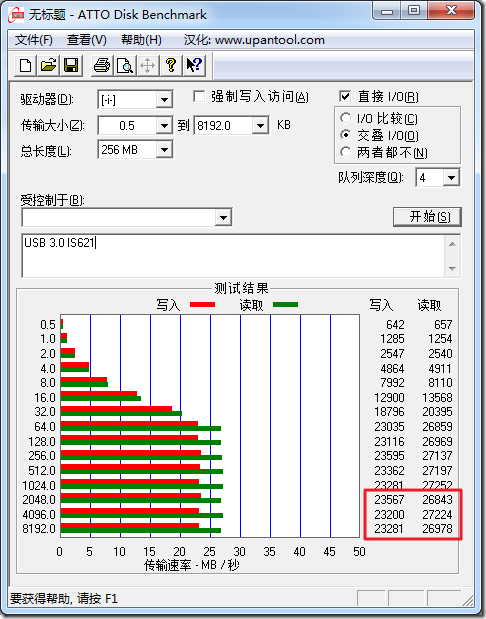Start the benchmark with 开始(S) button
The width and height of the screenshot is (486, 619).
tap(427, 217)
